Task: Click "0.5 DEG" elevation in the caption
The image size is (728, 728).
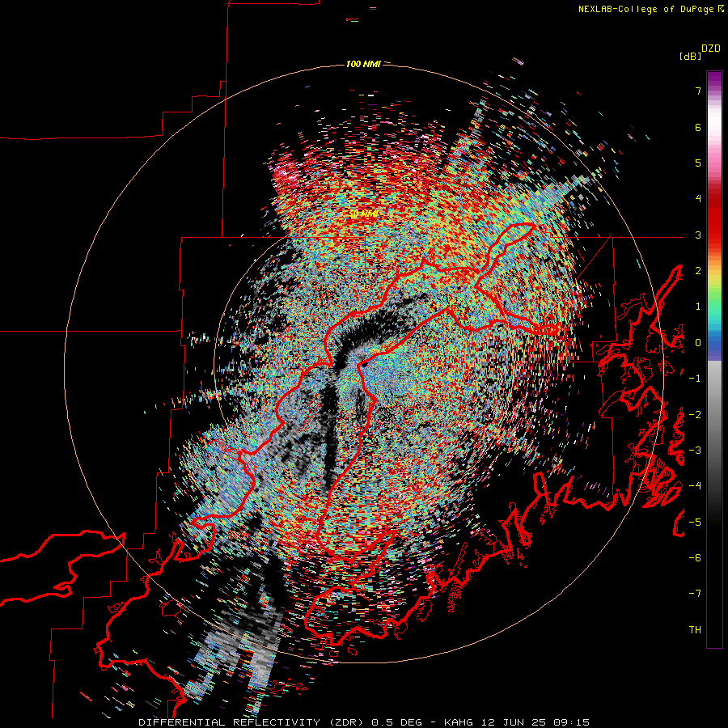Action: coord(396,722)
